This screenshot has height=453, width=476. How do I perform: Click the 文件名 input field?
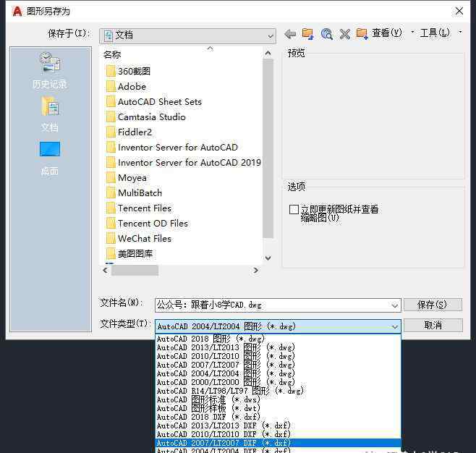[x=272, y=305]
